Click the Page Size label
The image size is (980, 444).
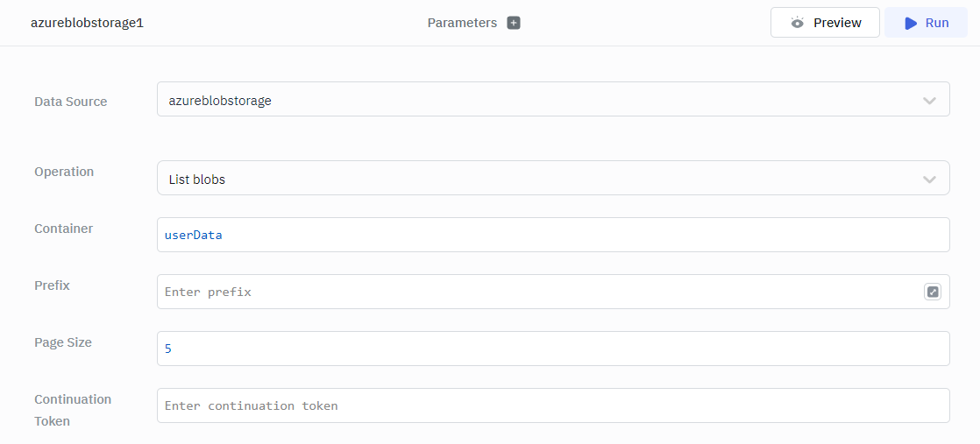pos(63,342)
